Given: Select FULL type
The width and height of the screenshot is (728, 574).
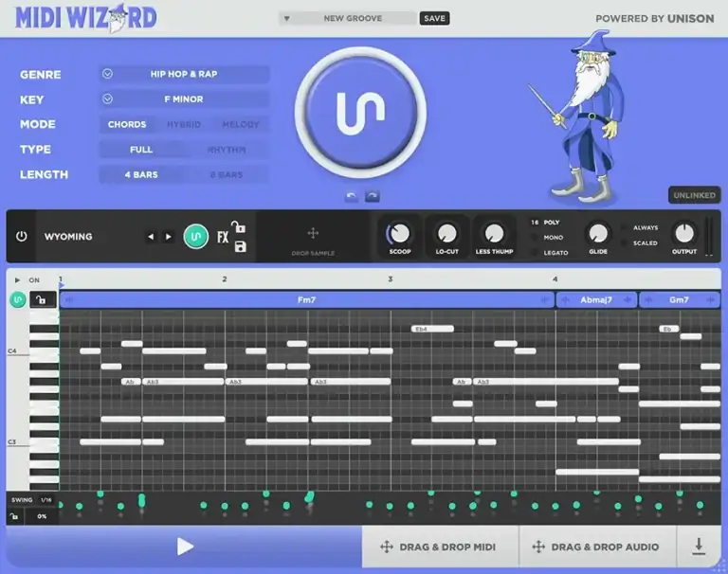Looking at the screenshot, I should click(x=141, y=150).
